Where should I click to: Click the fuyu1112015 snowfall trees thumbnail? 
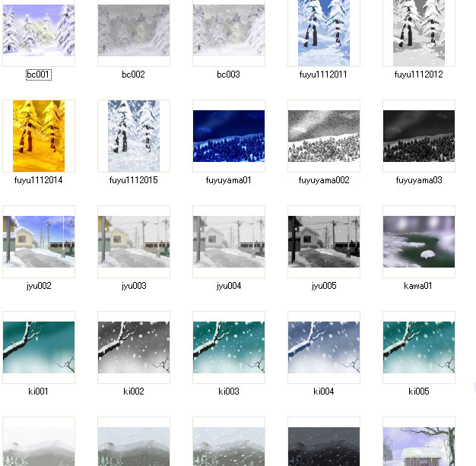[x=134, y=136]
